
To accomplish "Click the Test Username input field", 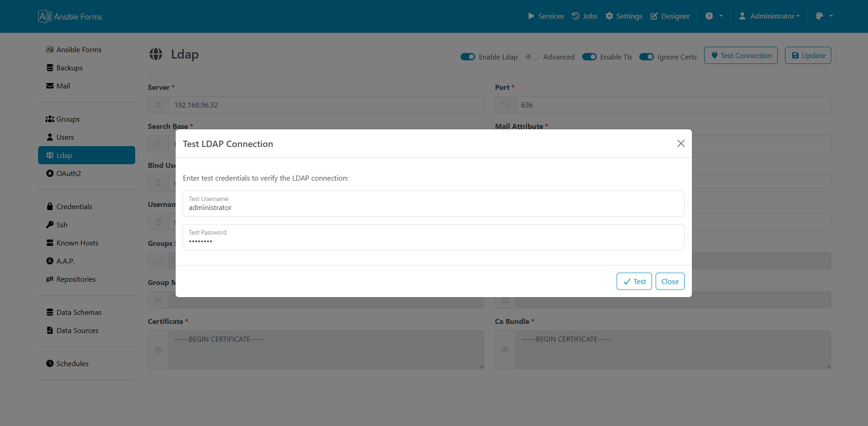I will point(433,207).
